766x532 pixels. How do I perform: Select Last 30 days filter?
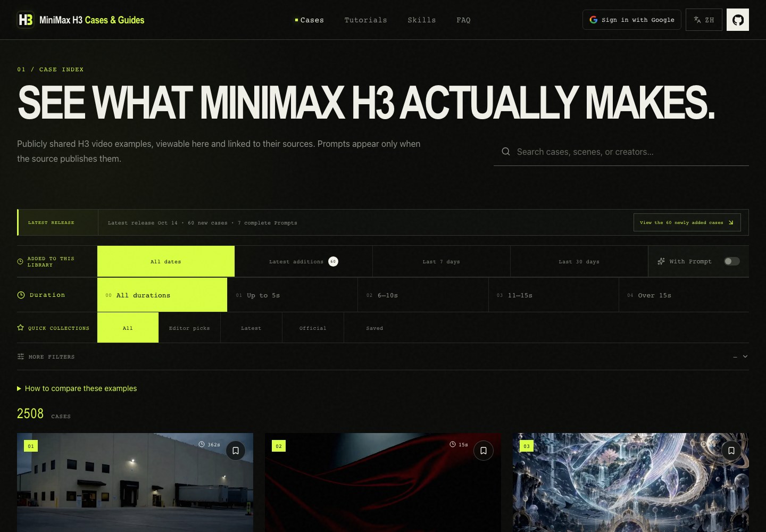click(x=579, y=261)
